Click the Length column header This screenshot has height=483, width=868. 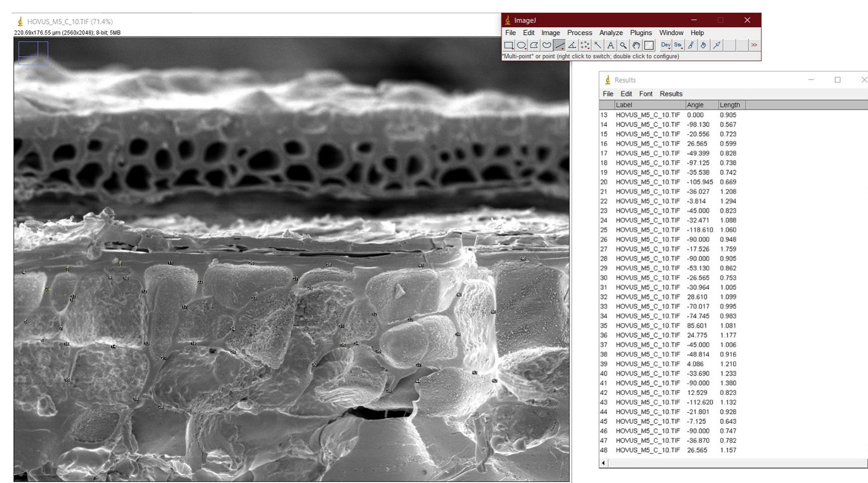click(x=732, y=105)
